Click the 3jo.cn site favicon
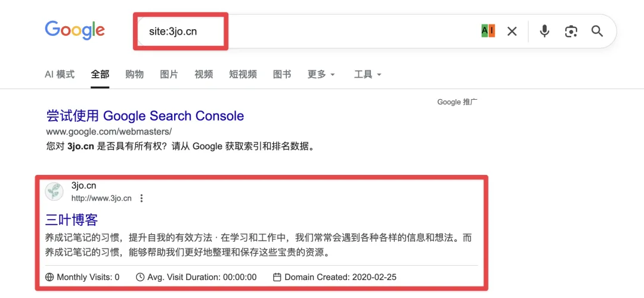This screenshot has width=644, height=298. pos(55,191)
